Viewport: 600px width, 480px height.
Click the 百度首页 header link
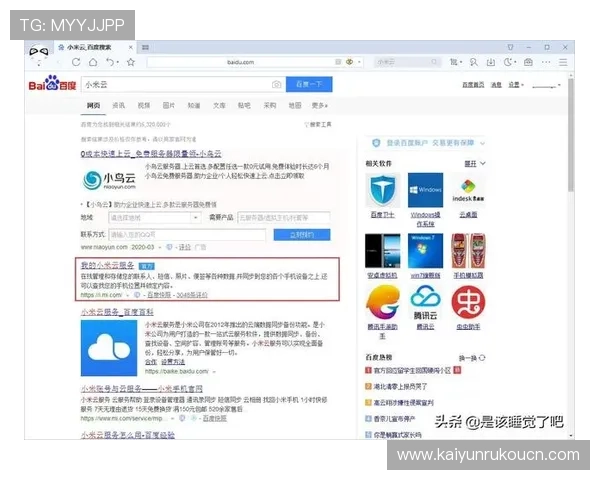coord(473,85)
